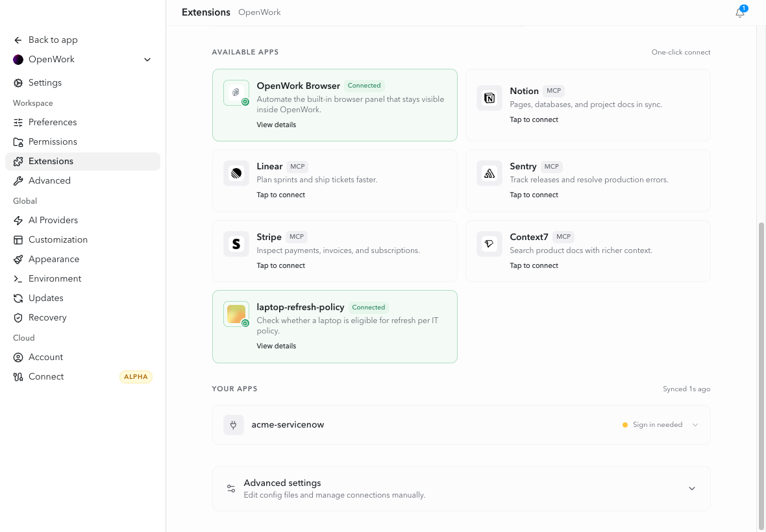The height and width of the screenshot is (532, 766).
Task: Click View details under OpenWork Browser
Action: point(277,125)
